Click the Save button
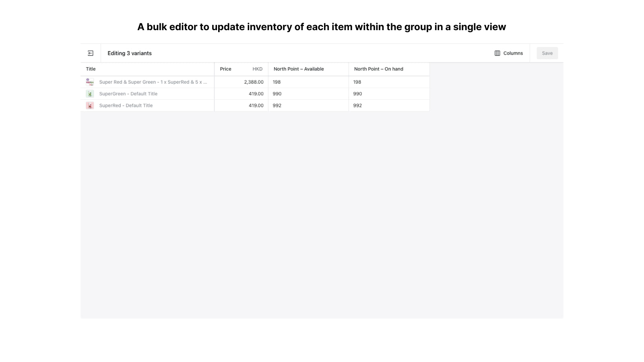 547,53
